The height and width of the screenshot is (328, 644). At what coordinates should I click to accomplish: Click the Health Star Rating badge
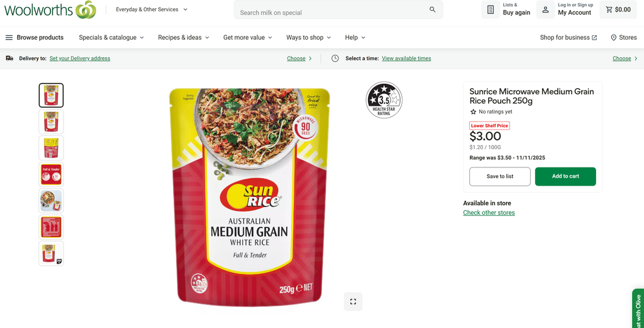pyautogui.click(x=384, y=100)
